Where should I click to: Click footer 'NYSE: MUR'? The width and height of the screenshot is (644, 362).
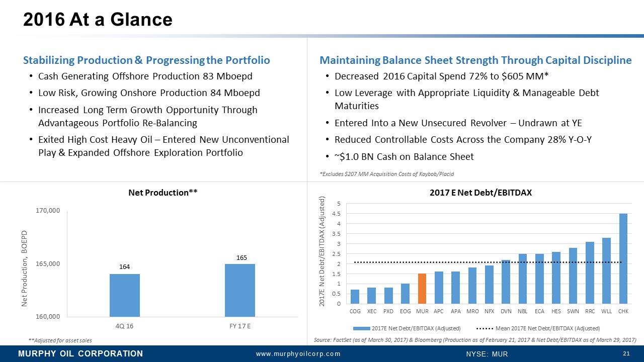point(487,354)
